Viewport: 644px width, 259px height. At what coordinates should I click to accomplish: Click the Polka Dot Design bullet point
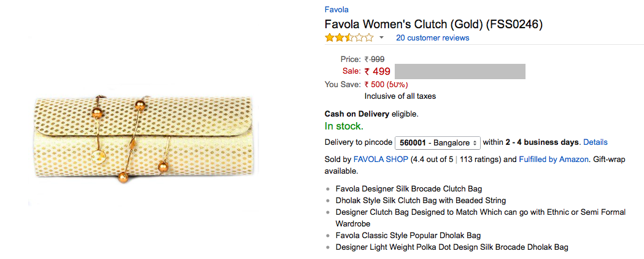(451, 247)
